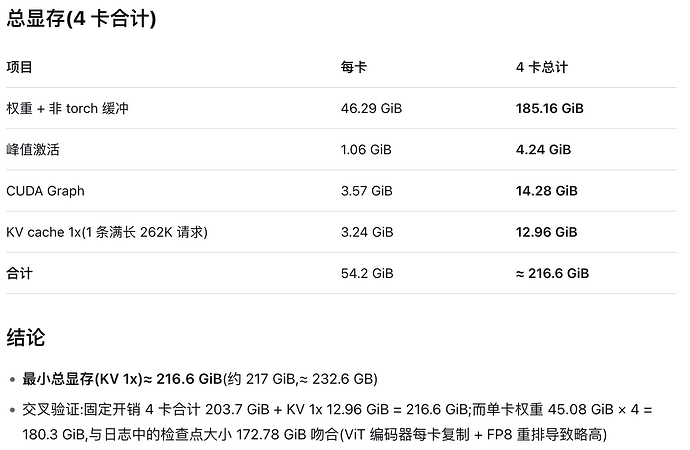Viewport: 690px width, 450px height.
Task: Click the 12.96 GiB bold value in table
Action: tap(547, 232)
